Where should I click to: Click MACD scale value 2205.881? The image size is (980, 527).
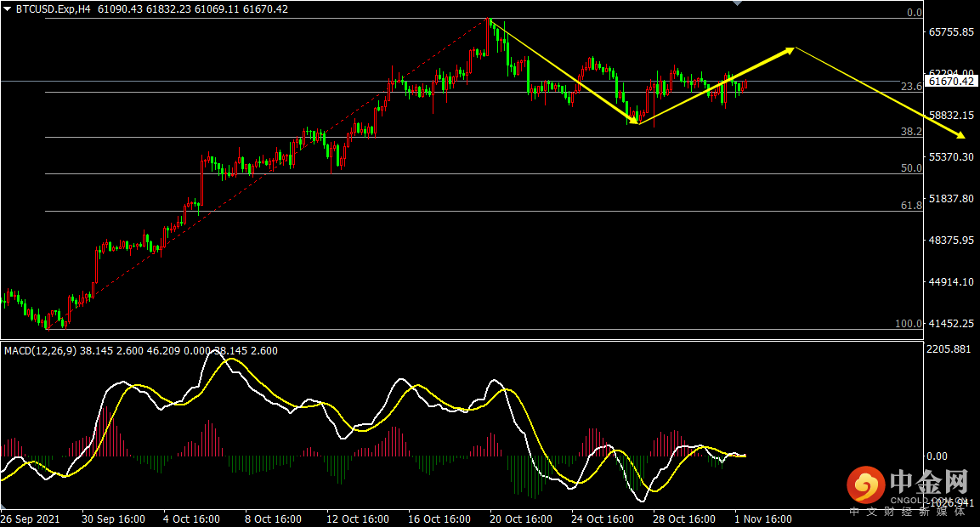pyautogui.click(x=949, y=348)
